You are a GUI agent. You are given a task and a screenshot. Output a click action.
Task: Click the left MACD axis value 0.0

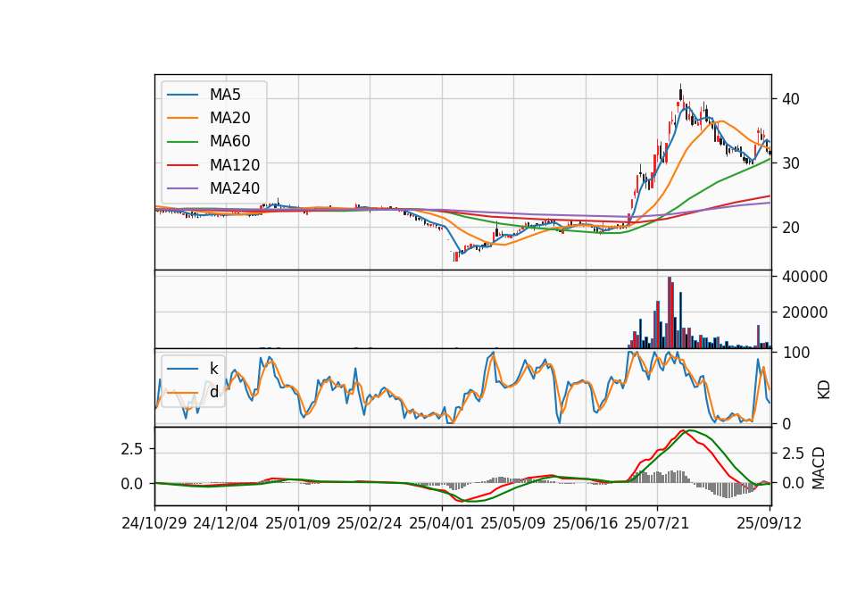pyautogui.click(x=132, y=484)
